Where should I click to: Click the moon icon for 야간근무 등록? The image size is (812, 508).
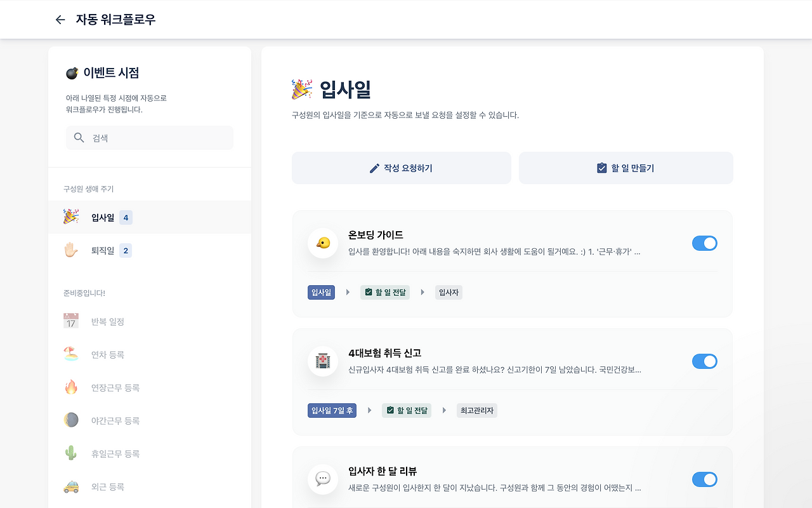click(x=71, y=420)
